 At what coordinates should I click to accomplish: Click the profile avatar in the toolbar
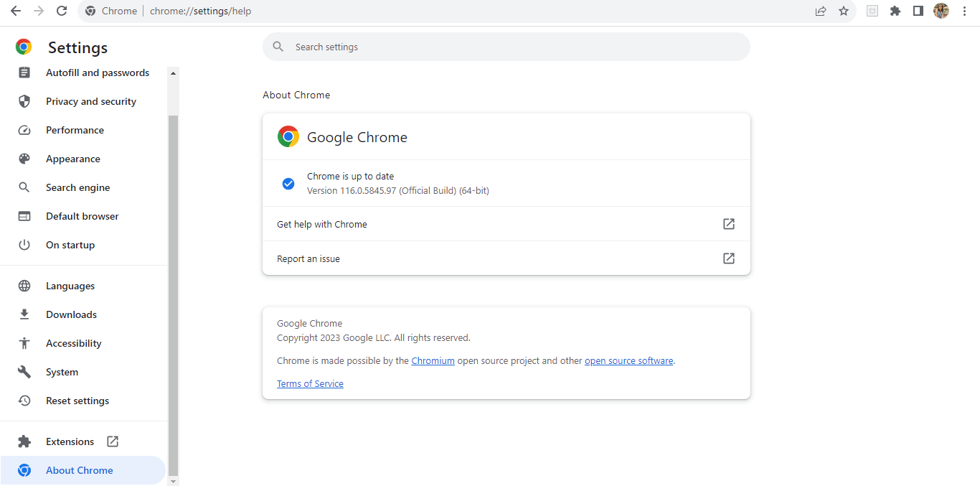click(x=941, y=11)
